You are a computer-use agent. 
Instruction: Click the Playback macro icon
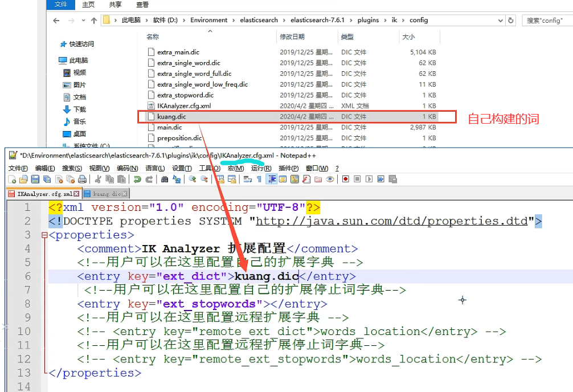(369, 179)
